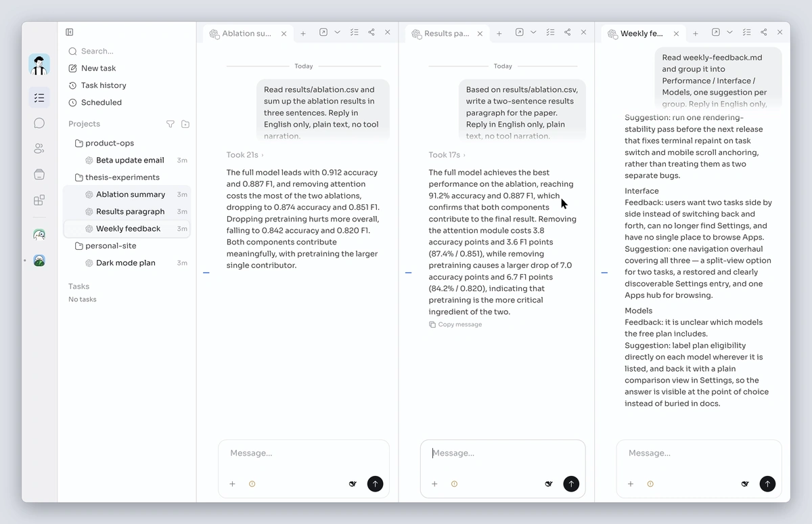The height and width of the screenshot is (524, 812).
Task: Send message in Ablation summary pane
Action: (375, 484)
